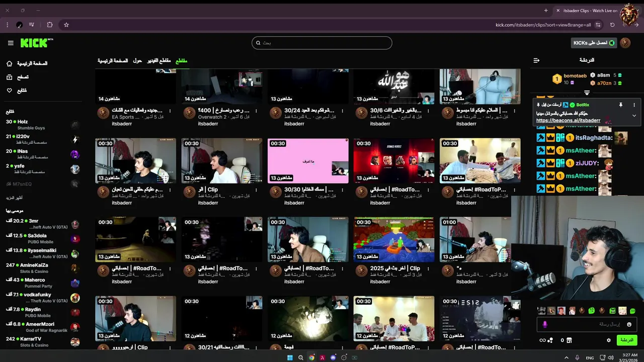Play the red Brawl Heroes clip thumbnail

coord(394,161)
